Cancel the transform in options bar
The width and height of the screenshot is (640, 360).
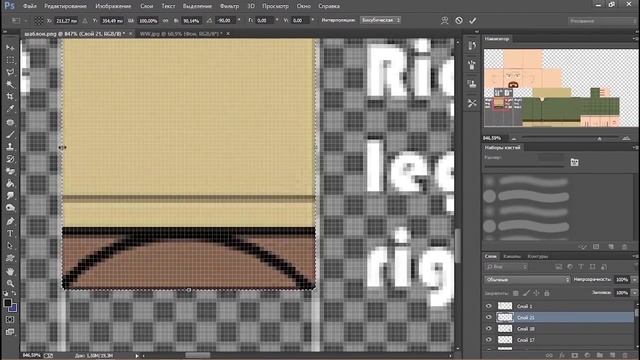pyautogui.click(x=459, y=20)
